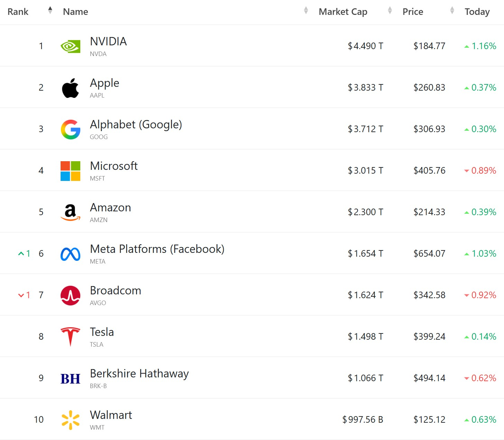The height and width of the screenshot is (440, 504).
Task: Sort by Name using sort arrows
Action: click(x=306, y=10)
